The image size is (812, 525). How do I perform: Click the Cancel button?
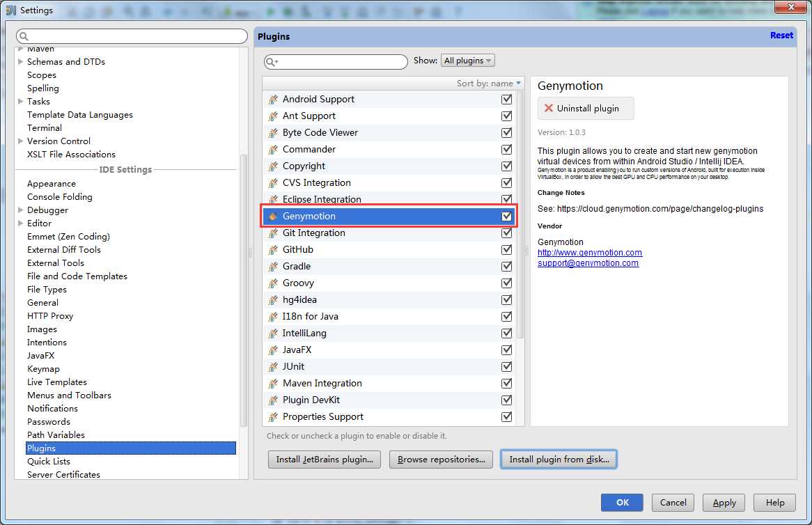coord(673,502)
